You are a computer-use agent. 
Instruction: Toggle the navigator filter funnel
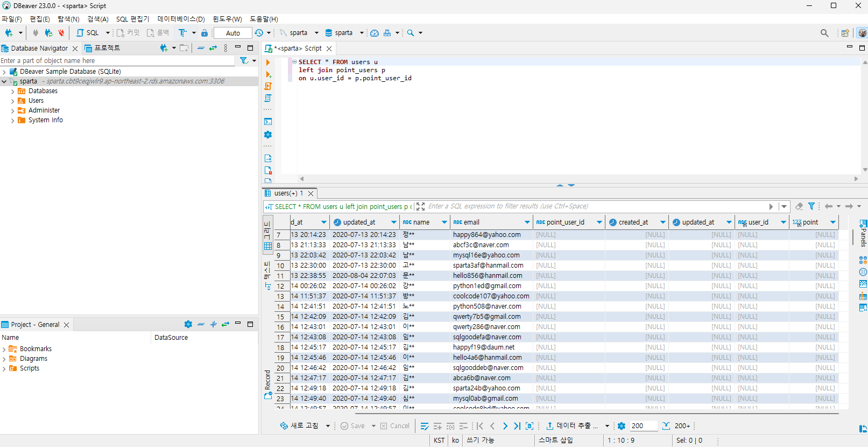click(x=244, y=61)
